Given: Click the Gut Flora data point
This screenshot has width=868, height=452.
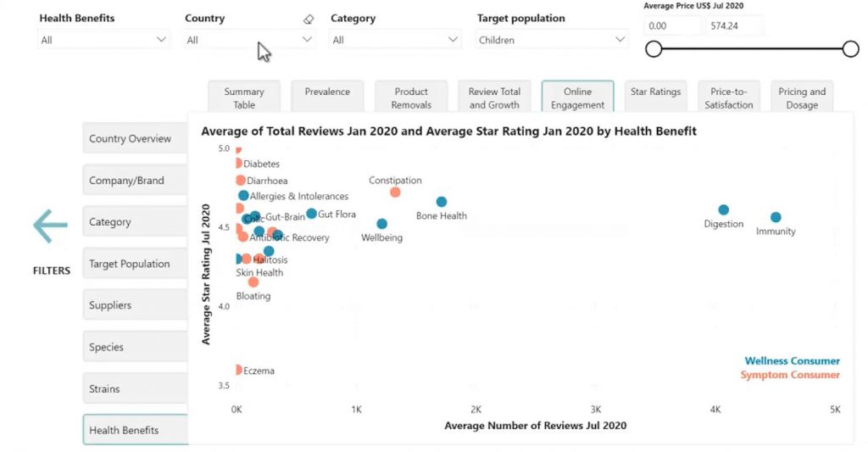Looking at the screenshot, I should [312, 213].
